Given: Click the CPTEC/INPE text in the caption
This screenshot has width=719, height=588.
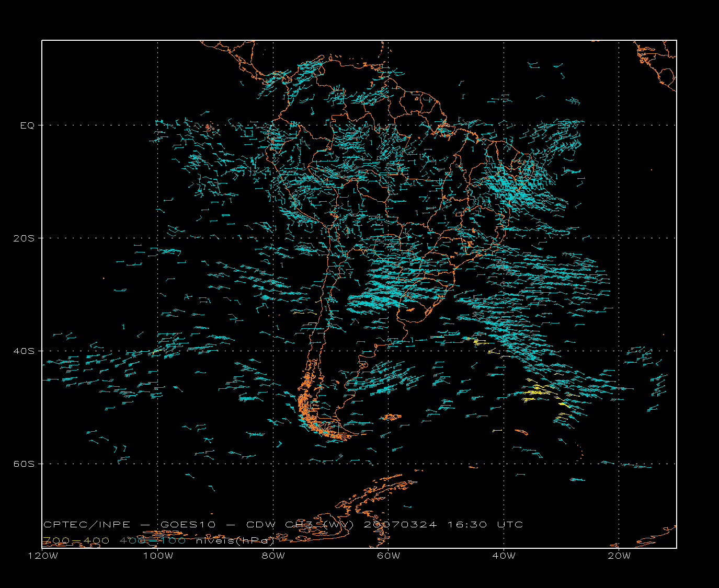Looking at the screenshot, I should tap(87, 524).
